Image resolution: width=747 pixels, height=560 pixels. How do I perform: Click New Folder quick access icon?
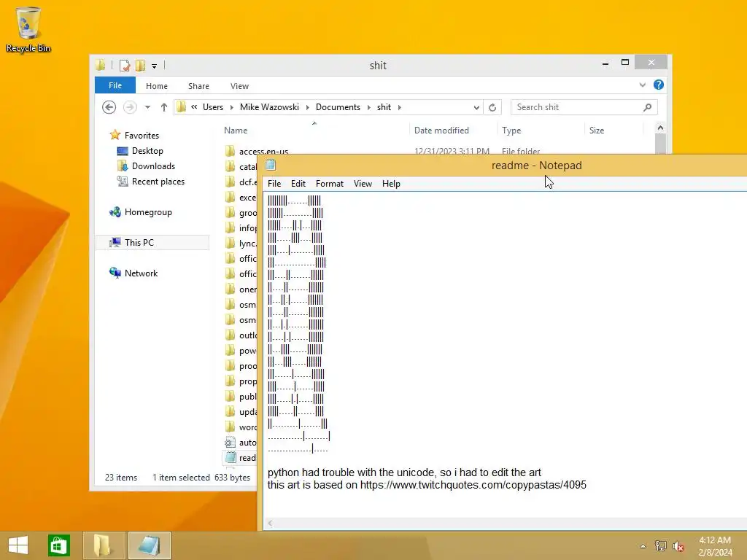click(x=141, y=66)
